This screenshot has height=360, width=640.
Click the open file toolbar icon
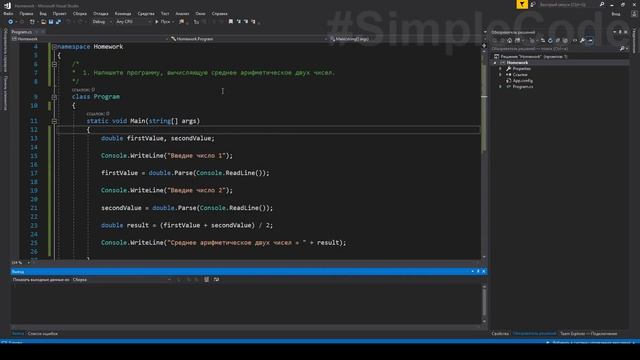[x=44, y=22]
